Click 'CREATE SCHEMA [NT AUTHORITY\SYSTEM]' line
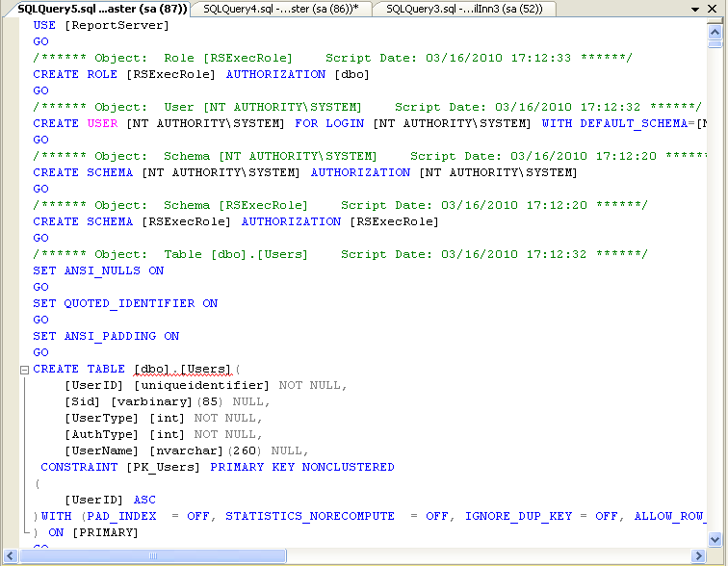The image size is (728, 566). pos(305,172)
